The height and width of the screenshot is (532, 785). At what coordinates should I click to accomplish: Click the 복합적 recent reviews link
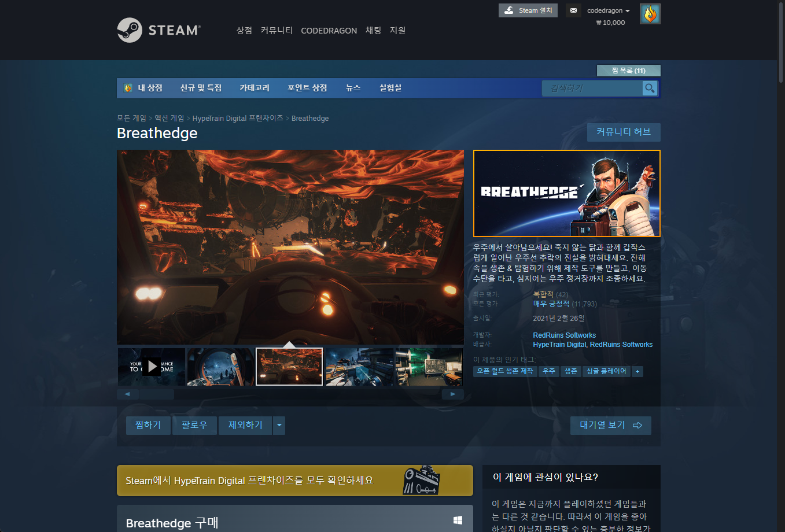pyautogui.click(x=543, y=294)
